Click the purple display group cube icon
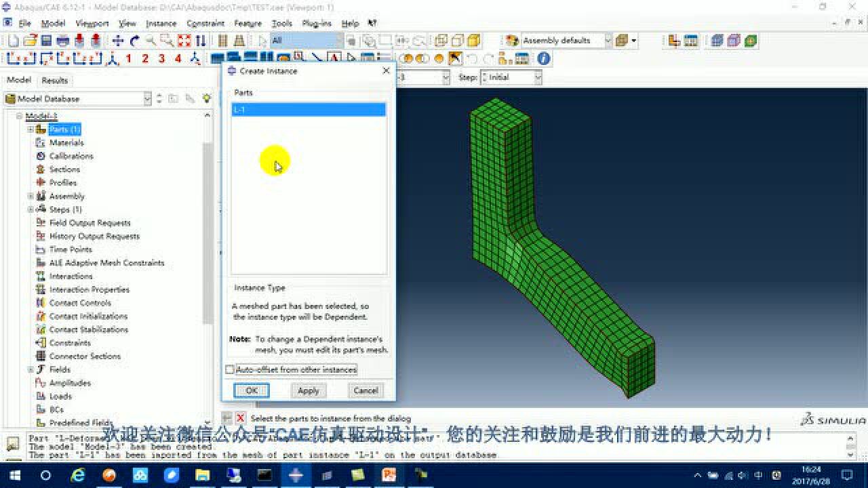 [x=734, y=41]
